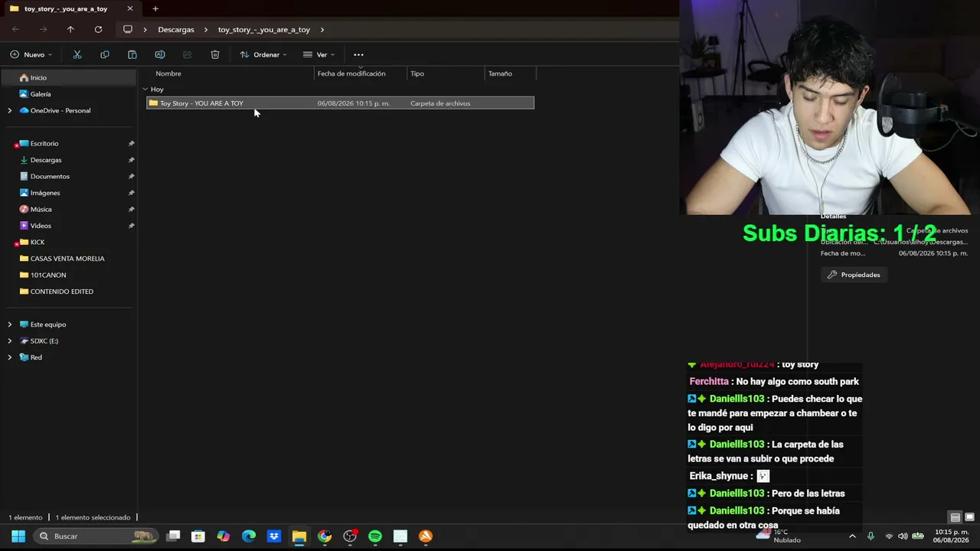This screenshot has height=551, width=980.
Task: Click the File Explorer taskbar icon
Action: (x=299, y=536)
